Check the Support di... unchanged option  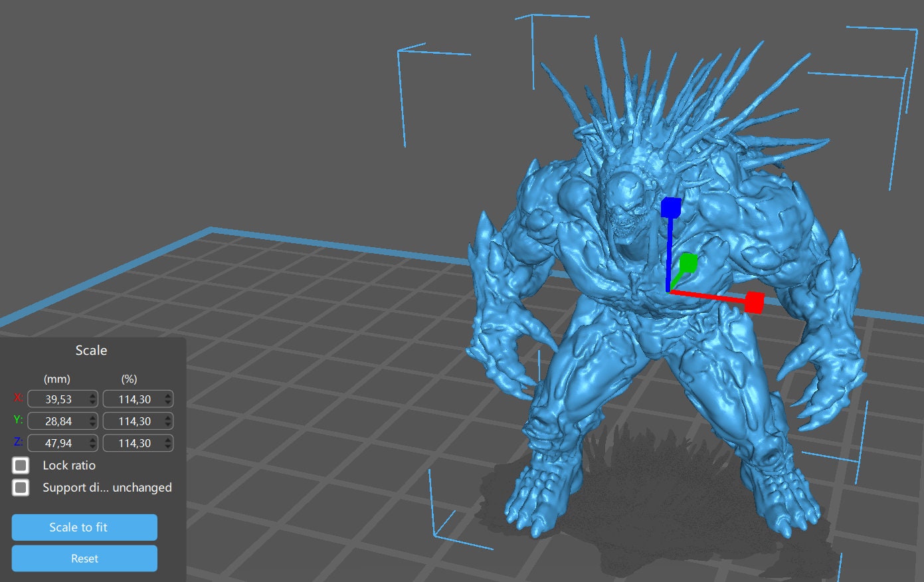click(x=20, y=488)
